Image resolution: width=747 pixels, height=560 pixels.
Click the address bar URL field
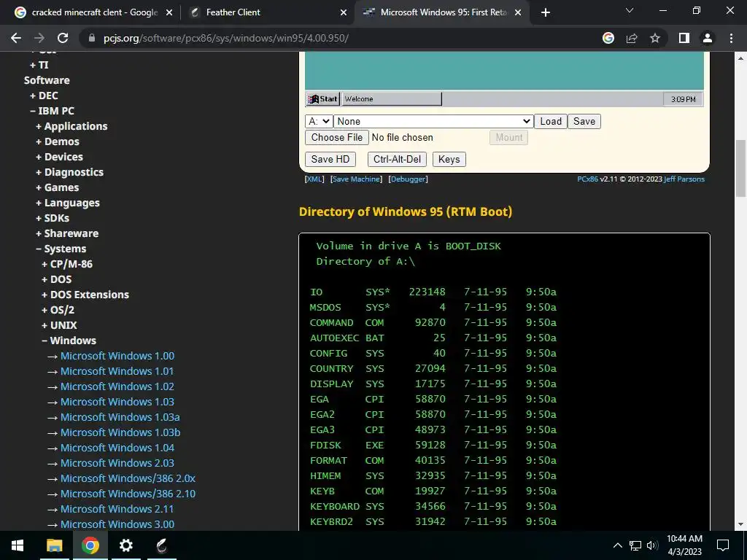(333, 38)
